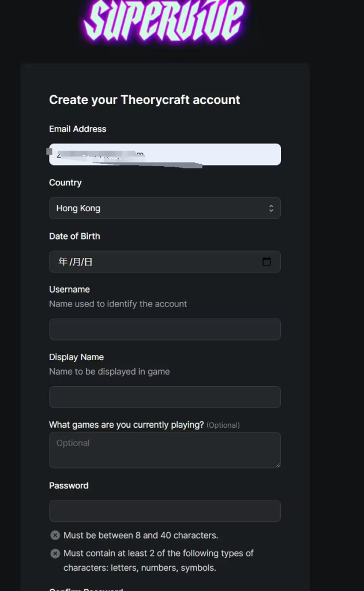Open the calendar picker icon
The width and height of the screenshot is (364, 591).
tap(267, 261)
